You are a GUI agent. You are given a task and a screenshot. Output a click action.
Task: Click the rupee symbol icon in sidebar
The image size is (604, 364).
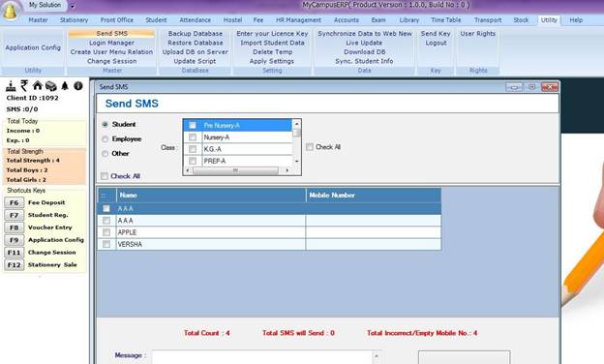click(x=24, y=85)
